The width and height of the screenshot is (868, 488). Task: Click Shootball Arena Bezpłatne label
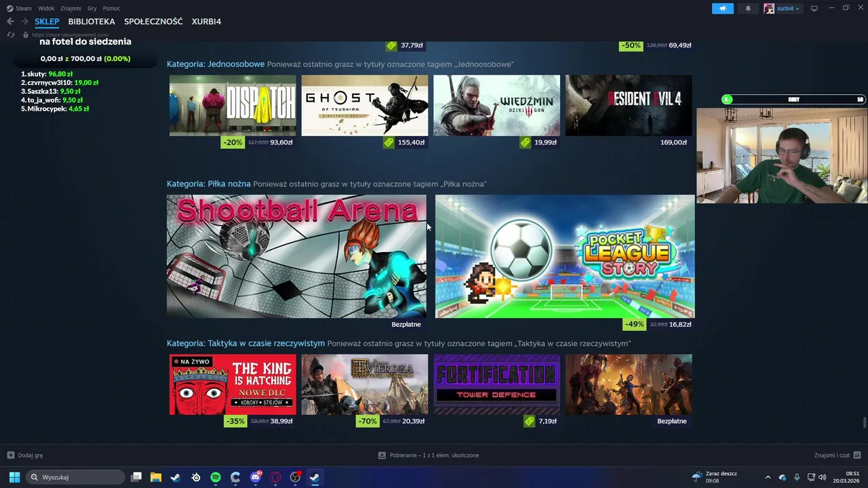pos(406,324)
